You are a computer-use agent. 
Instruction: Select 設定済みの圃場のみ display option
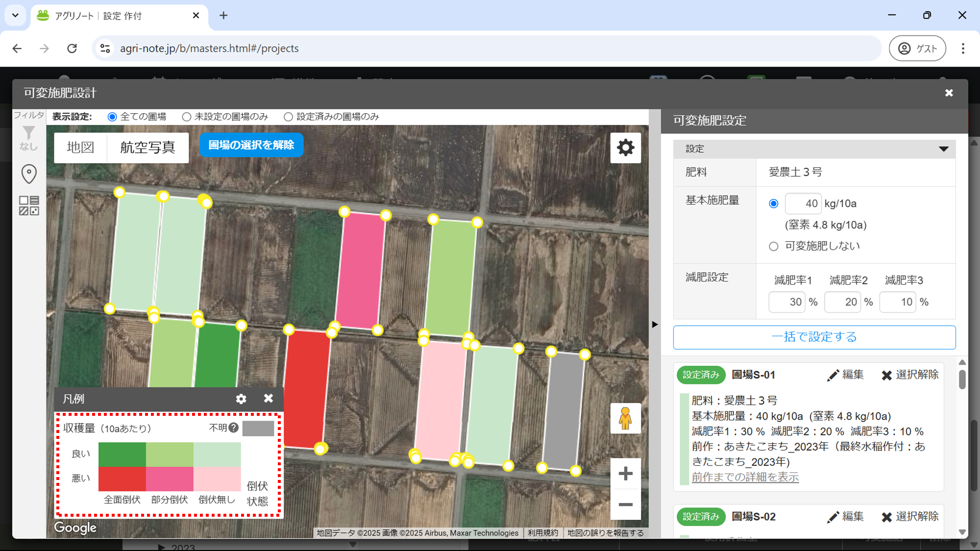(289, 117)
